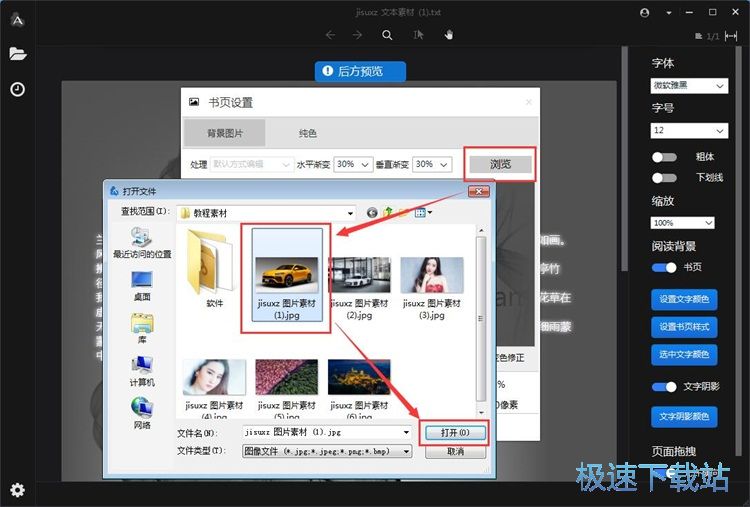This screenshot has width=750, height=507.
Task: Select the yellow car image thumbnail
Action: click(288, 277)
